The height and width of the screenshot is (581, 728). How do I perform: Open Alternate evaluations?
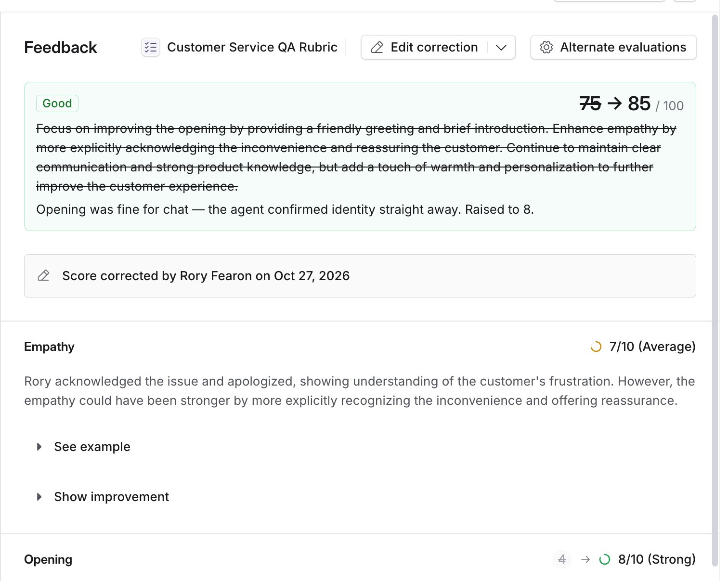click(613, 47)
